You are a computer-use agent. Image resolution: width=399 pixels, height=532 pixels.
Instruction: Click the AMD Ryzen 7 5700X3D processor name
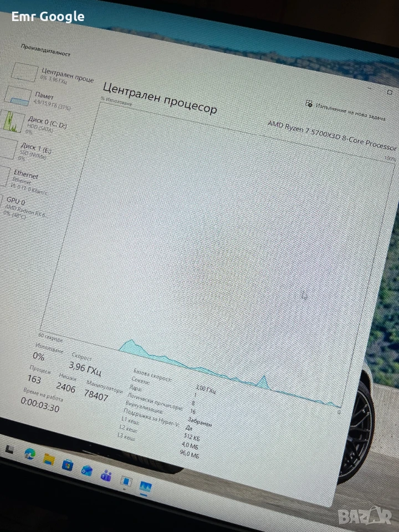point(331,136)
